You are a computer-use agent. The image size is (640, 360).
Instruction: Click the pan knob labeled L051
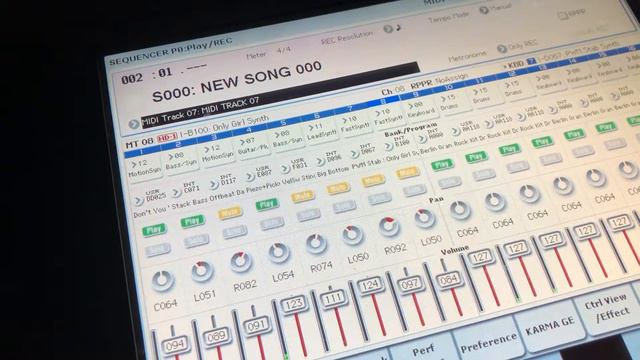202,271
